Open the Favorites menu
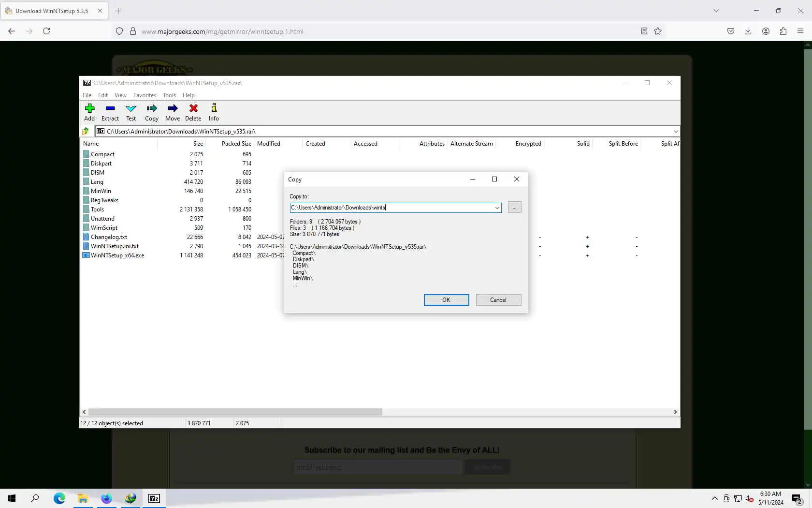 (x=145, y=95)
